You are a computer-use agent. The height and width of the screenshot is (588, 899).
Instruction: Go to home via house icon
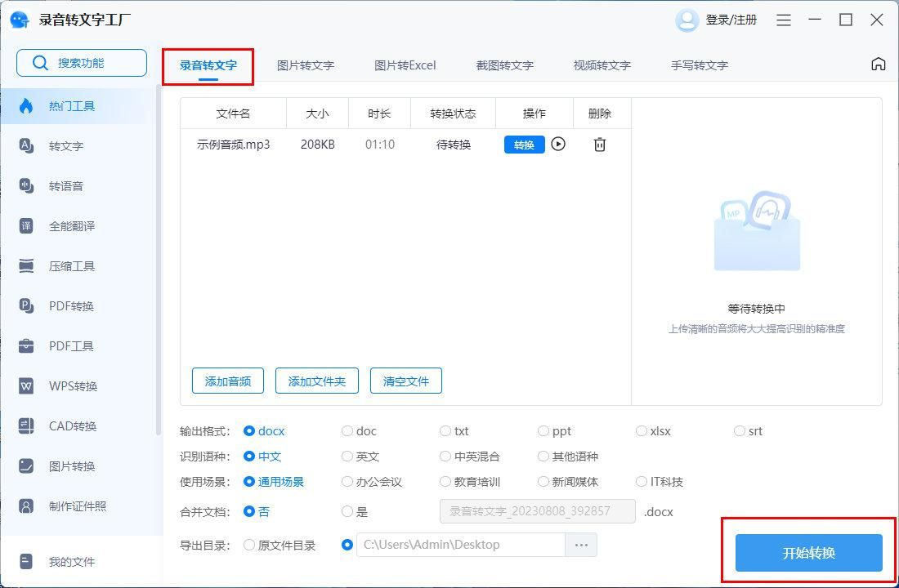coord(878,64)
